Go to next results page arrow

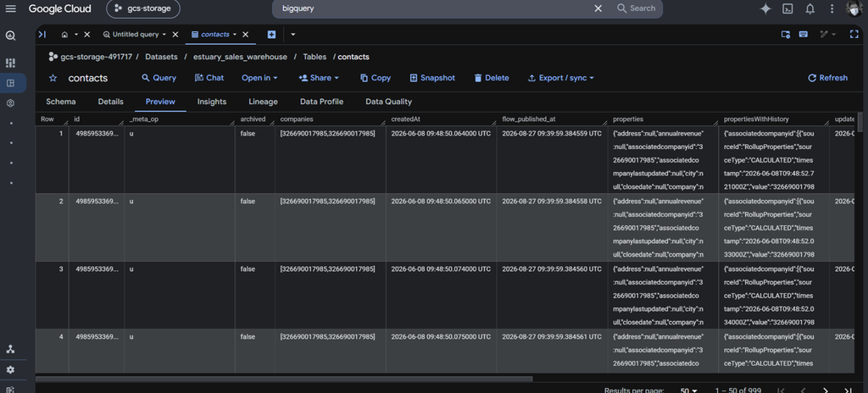(826, 390)
